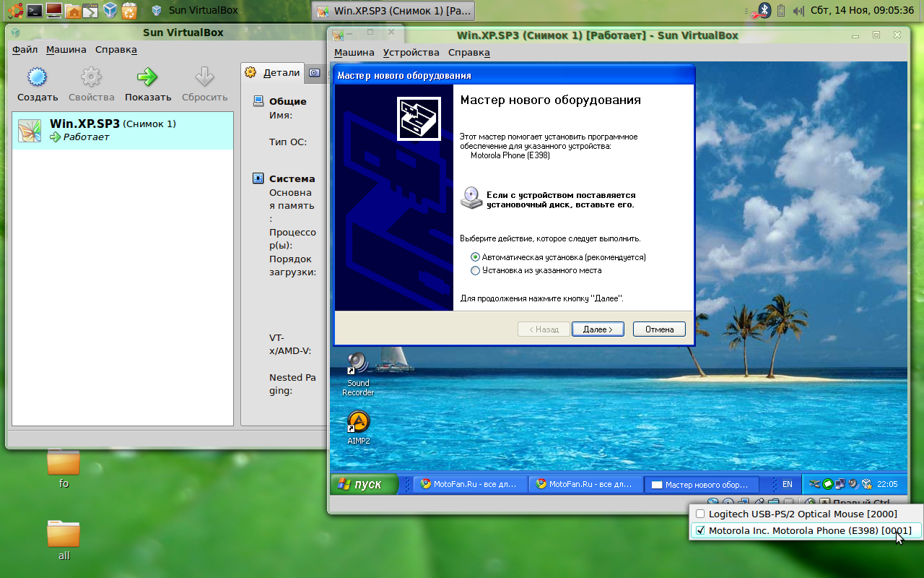This screenshot has width=924, height=578.
Task: Open Машина menu in VirtualBox manager
Action: (66, 50)
